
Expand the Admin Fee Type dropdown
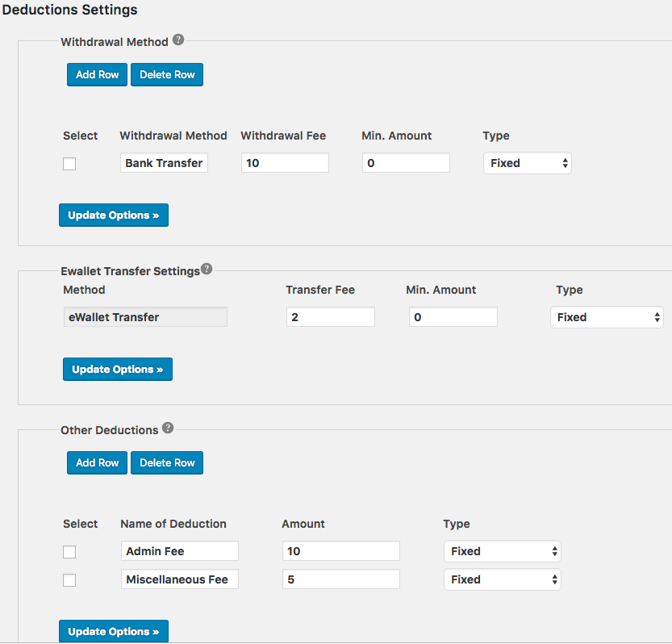pyautogui.click(x=503, y=551)
